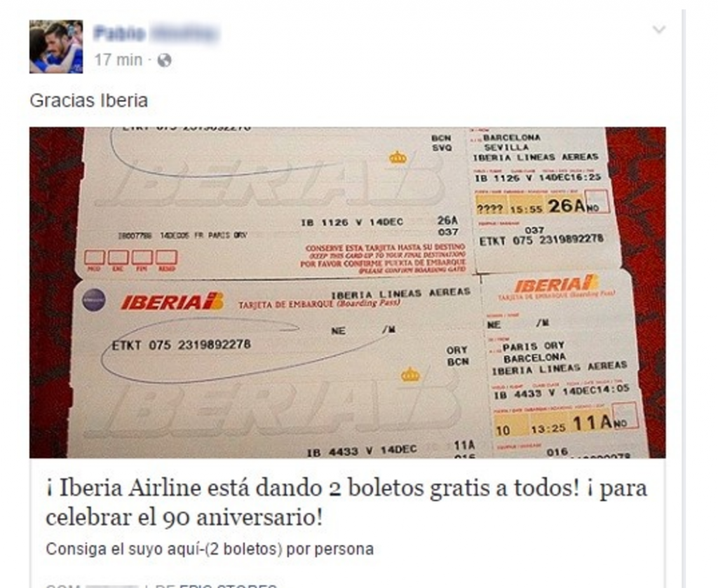Click the red IBERIA logo on lower pass
This screenshot has width=718, height=588.
click(172, 301)
